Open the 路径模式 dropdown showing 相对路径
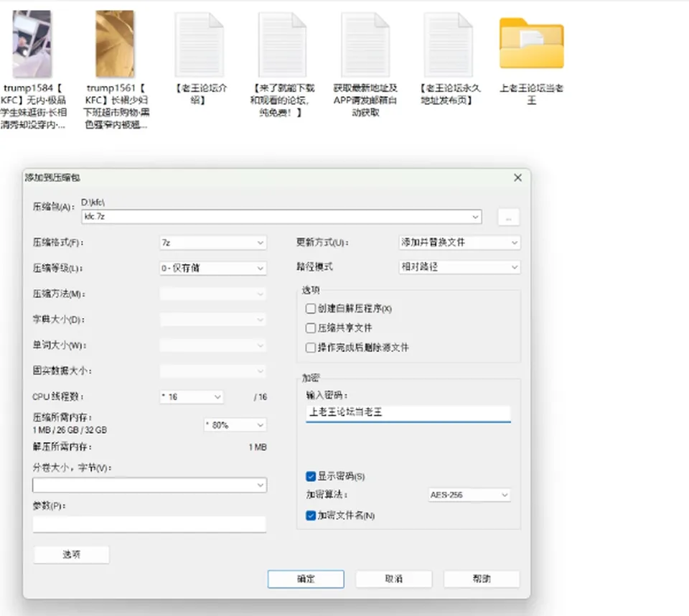 [x=459, y=267]
